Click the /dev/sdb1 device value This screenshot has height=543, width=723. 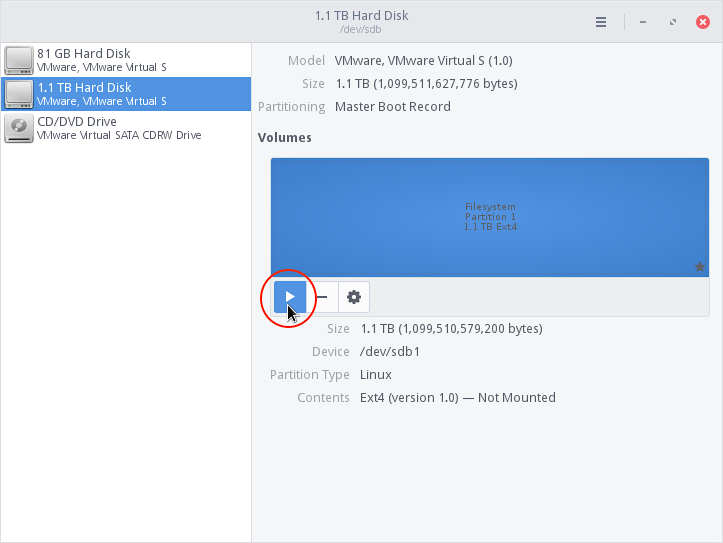390,352
